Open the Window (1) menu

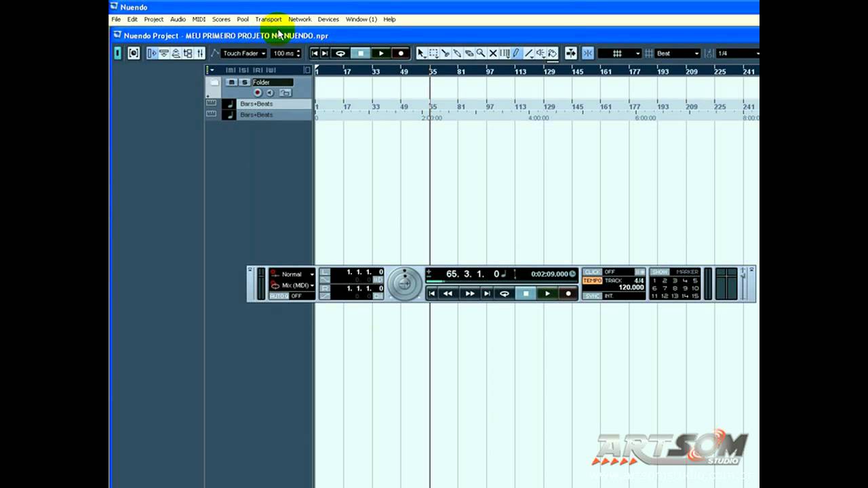(x=361, y=19)
